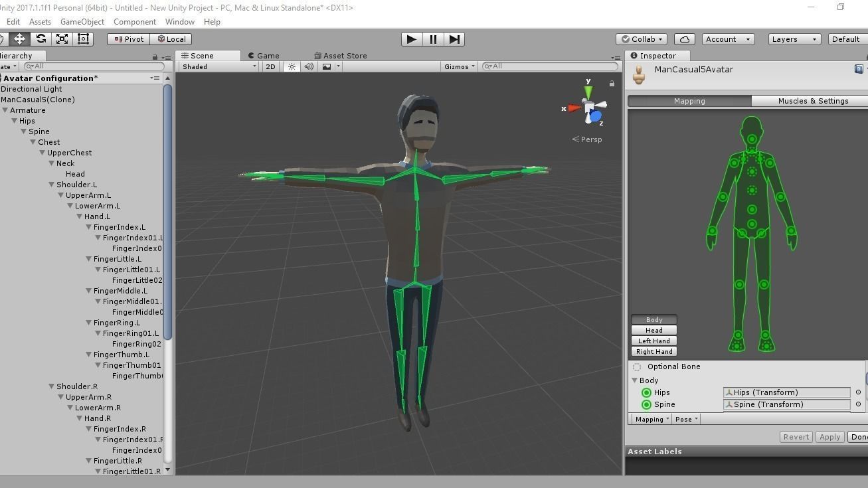Open the Layers dropdown

tap(794, 39)
